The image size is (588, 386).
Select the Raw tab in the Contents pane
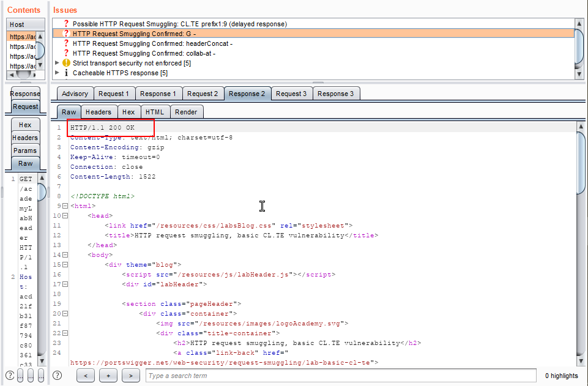pos(25,163)
